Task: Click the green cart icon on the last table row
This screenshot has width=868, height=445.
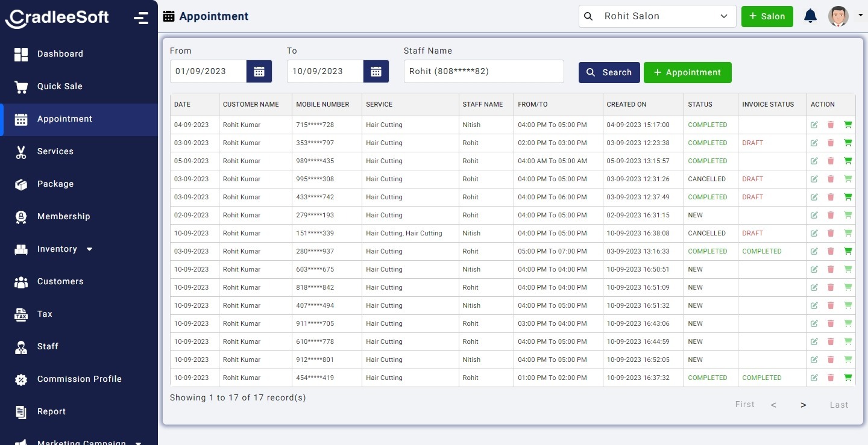Action: point(848,378)
